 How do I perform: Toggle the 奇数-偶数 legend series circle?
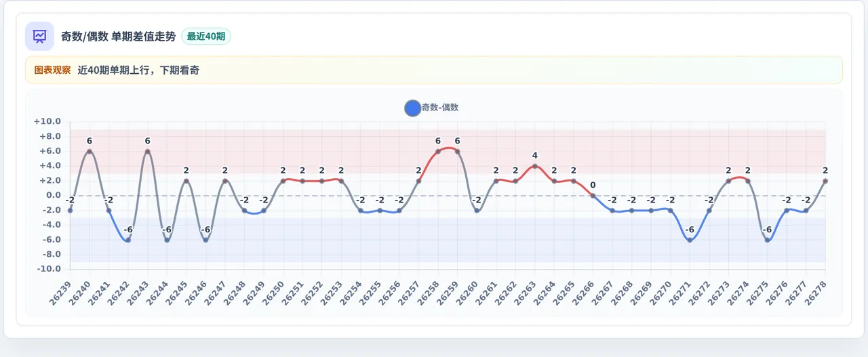click(x=412, y=108)
